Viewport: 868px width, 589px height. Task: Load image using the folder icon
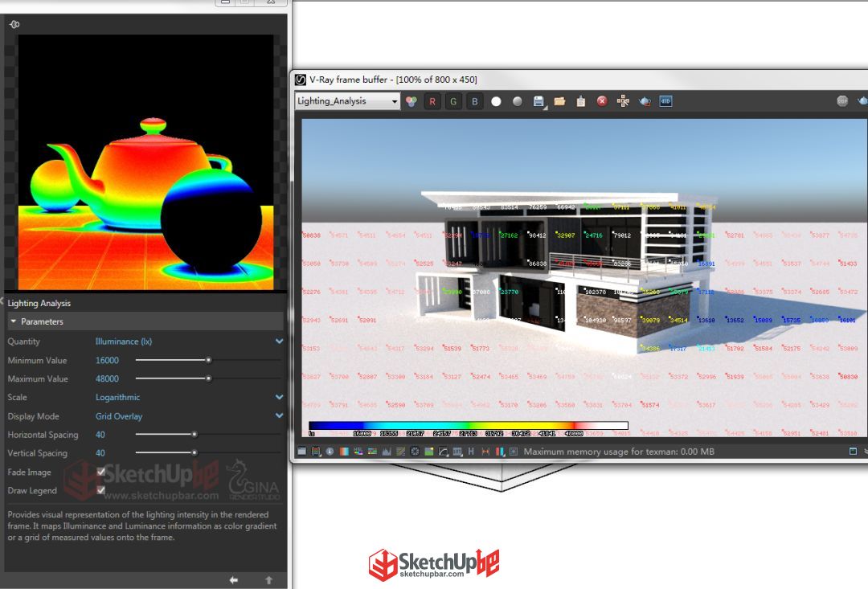point(559,101)
